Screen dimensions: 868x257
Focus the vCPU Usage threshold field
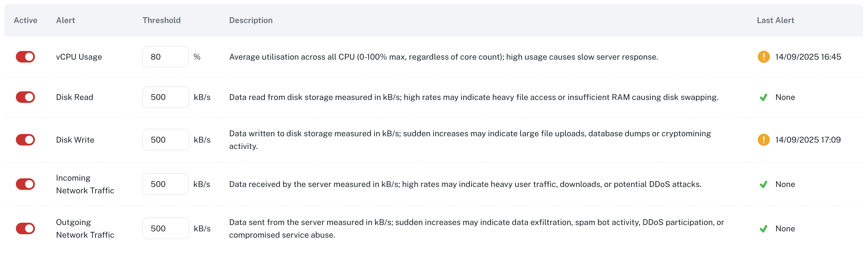point(165,57)
